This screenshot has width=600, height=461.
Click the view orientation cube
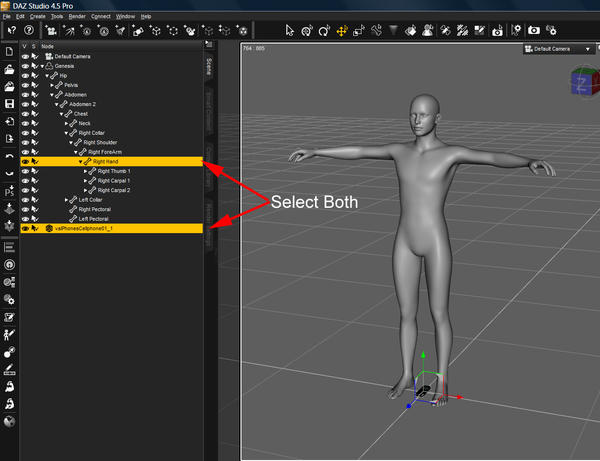tap(584, 81)
